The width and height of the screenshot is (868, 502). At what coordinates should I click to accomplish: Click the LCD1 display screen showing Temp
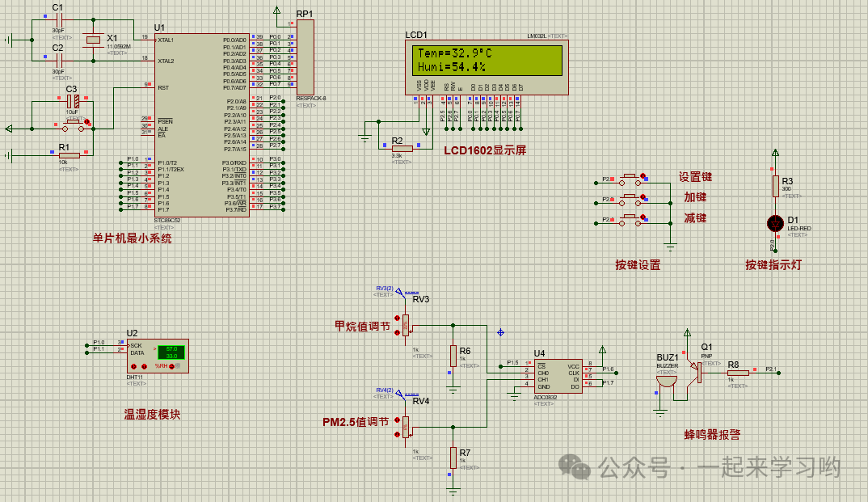[x=487, y=60]
